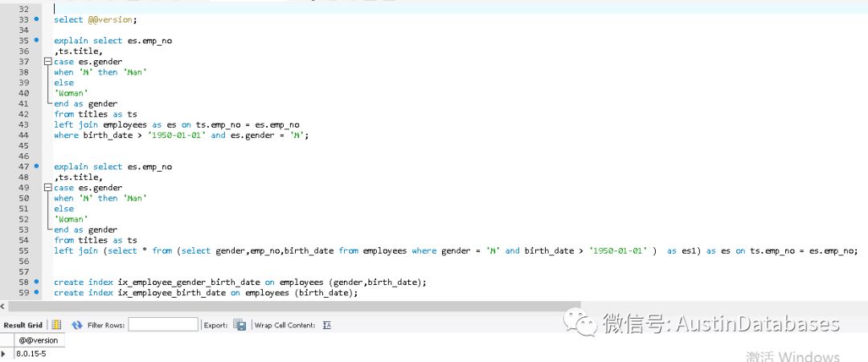
Task: Click line number 45 in the gutter
Action: click(x=23, y=145)
